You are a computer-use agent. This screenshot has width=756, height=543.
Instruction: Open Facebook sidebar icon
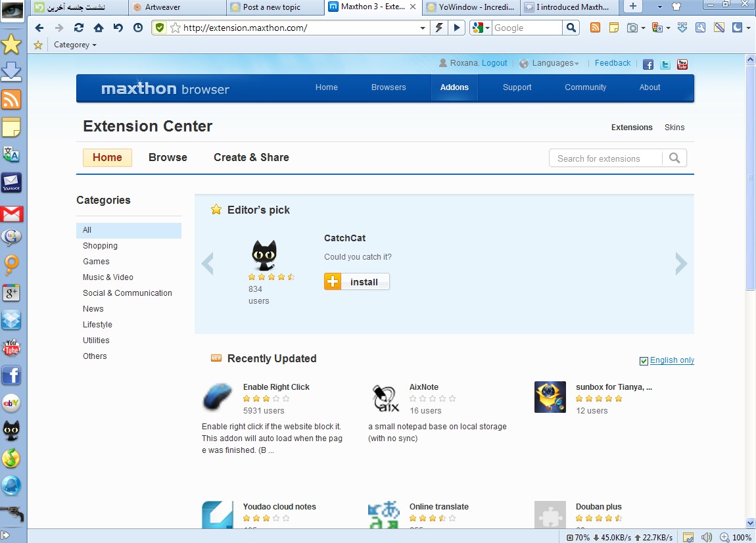11,375
